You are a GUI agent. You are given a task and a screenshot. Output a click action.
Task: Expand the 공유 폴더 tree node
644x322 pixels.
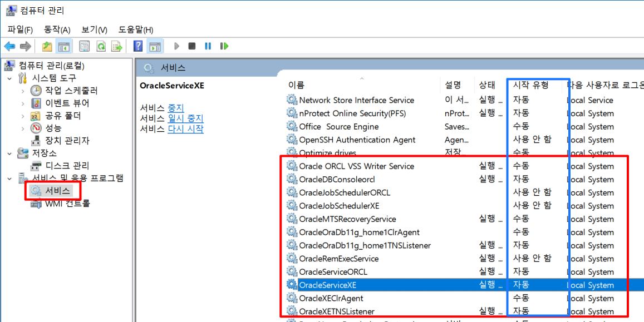pyautogui.click(x=23, y=116)
